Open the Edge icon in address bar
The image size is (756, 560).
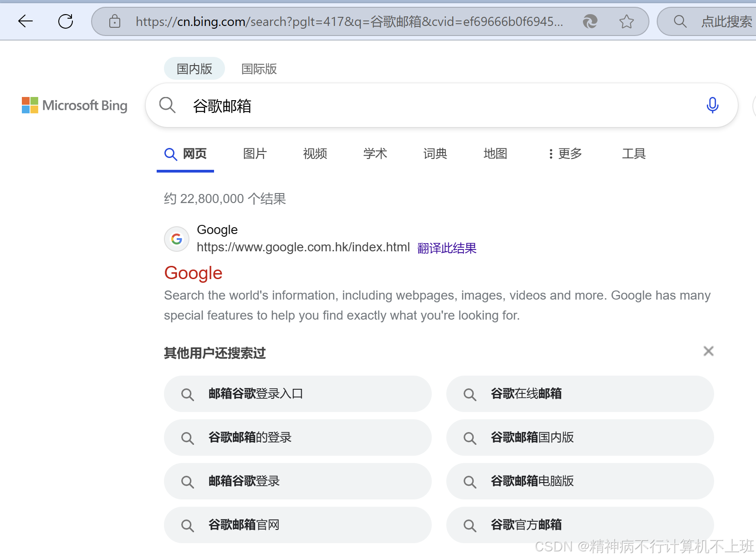click(x=590, y=21)
